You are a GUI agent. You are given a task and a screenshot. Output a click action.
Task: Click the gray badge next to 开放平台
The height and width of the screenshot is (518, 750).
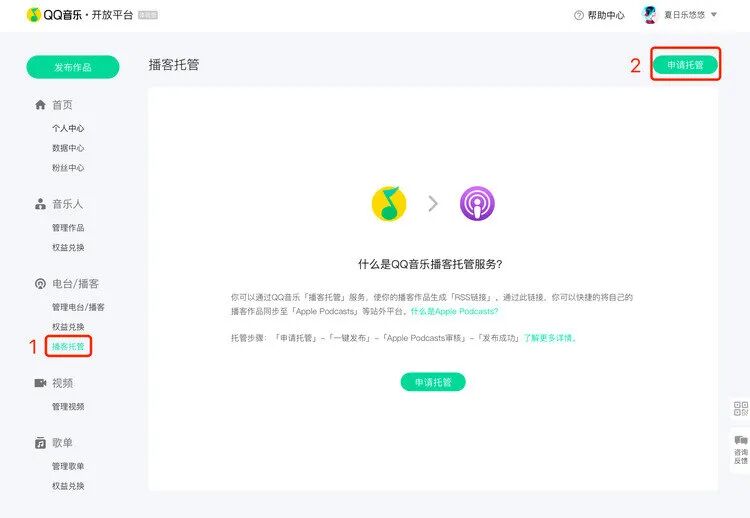(x=148, y=15)
